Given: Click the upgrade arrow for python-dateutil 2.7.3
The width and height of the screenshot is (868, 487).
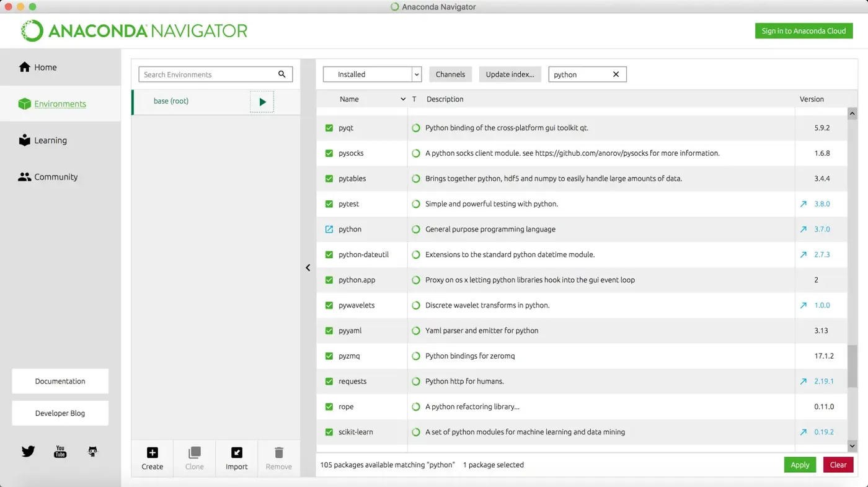Looking at the screenshot, I should [804, 254].
